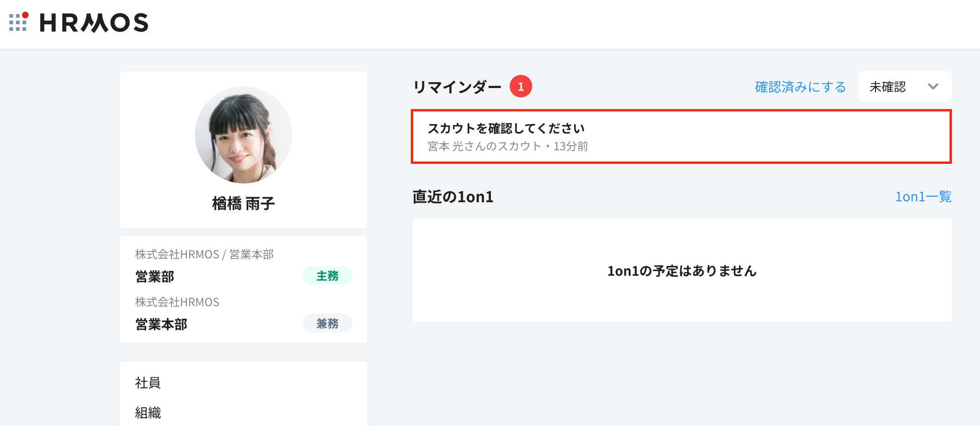This screenshot has width=980, height=426.
Task: Click the HRMOS logo
Action: (x=94, y=22)
